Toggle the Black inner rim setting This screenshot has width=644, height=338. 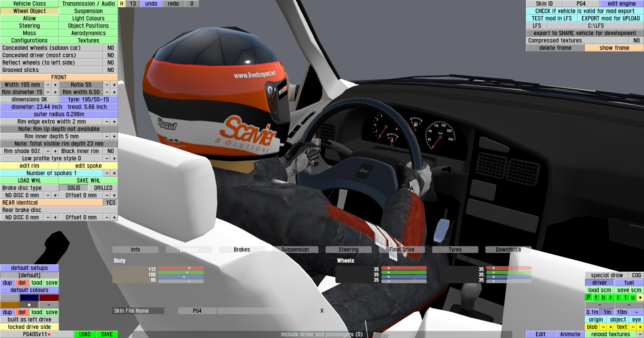[111, 151]
